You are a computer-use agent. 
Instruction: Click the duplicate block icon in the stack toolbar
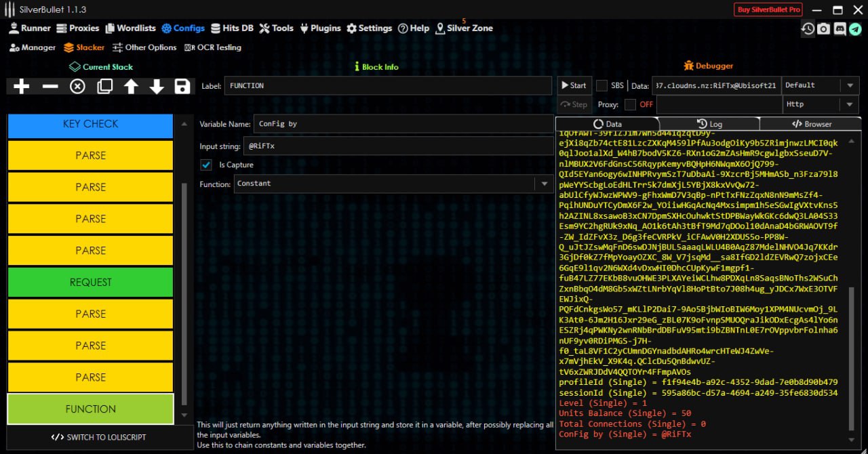[x=104, y=86]
